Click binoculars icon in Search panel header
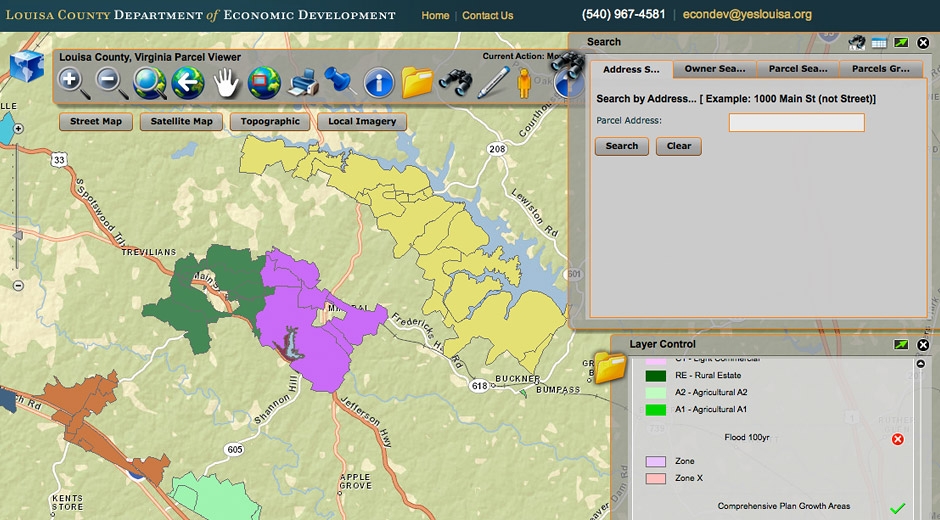 [x=857, y=42]
